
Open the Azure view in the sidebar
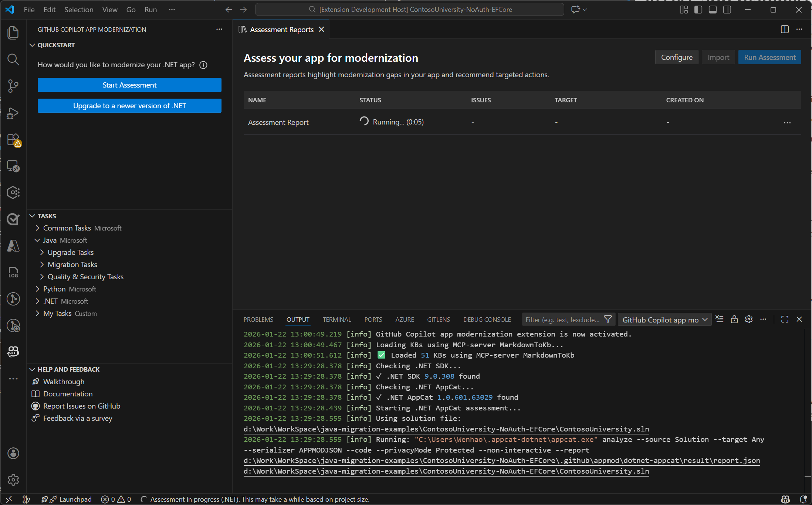pos(13,246)
